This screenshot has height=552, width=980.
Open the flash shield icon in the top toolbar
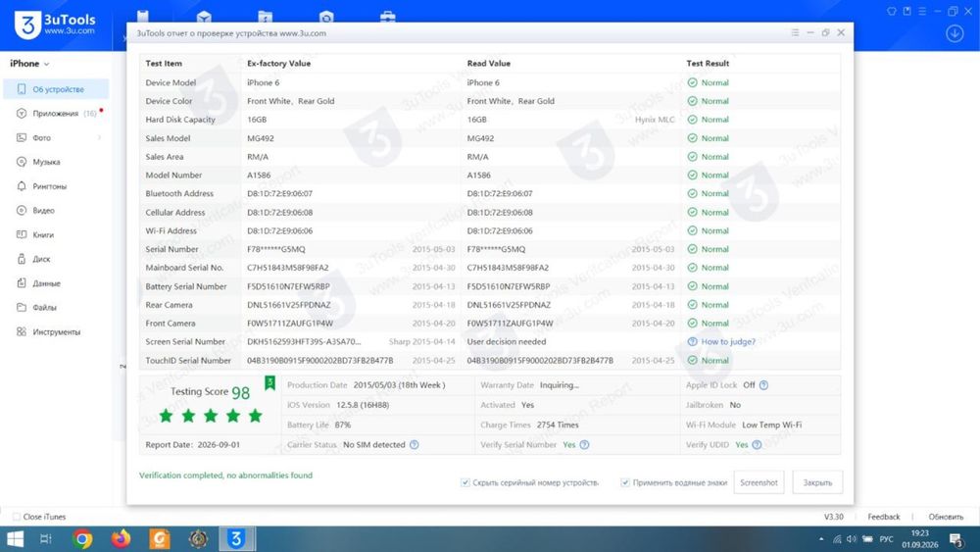coord(326,17)
